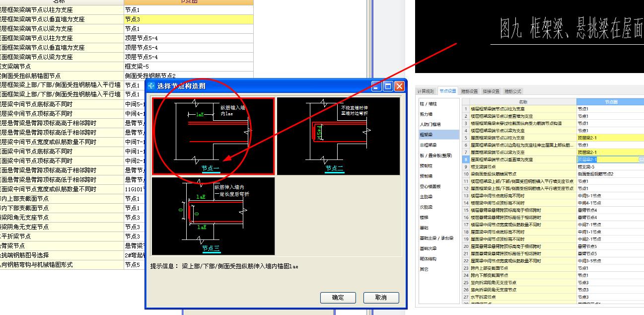Select 基础主梁 / 承台梁 in the component list
The image size is (644, 315).
click(439, 238)
